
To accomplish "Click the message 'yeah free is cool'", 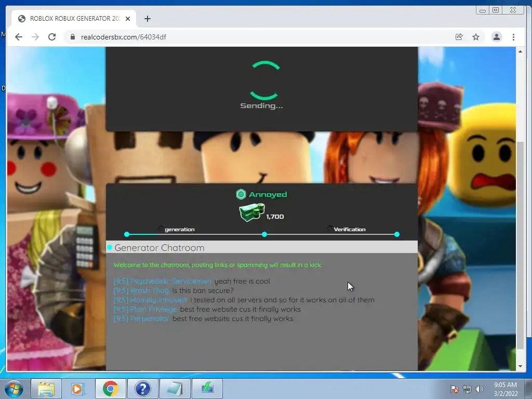I will (242, 281).
